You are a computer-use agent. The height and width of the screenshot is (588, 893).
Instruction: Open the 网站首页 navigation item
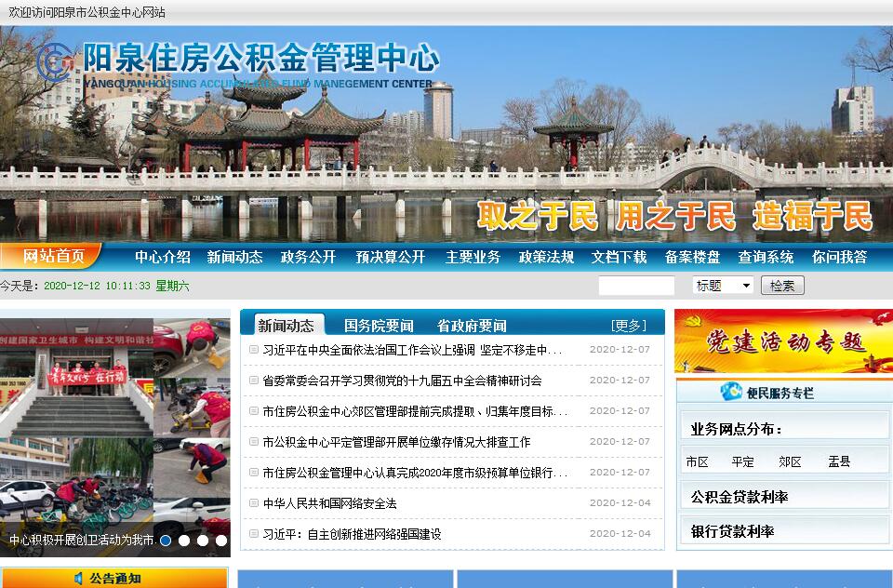(x=54, y=257)
